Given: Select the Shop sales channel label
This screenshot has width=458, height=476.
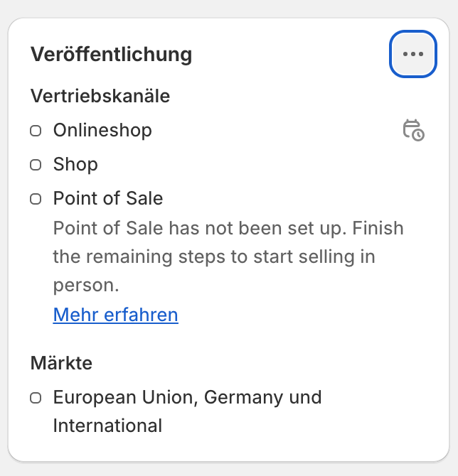Looking at the screenshot, I should click(x=75, y=165).
